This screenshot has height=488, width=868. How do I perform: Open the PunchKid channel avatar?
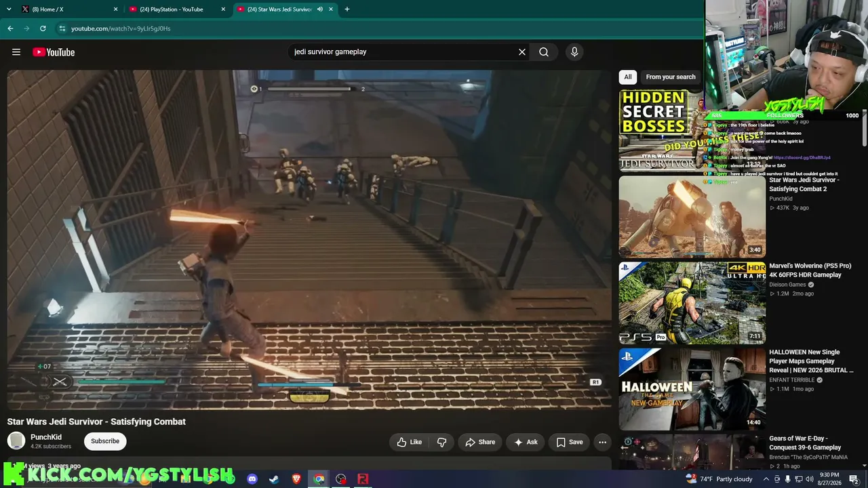click(x=16, y=441)
